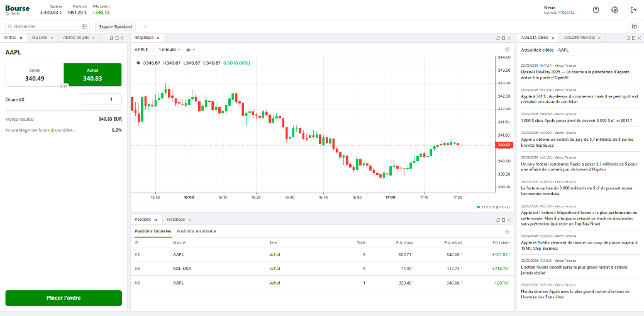Maximize the Graphique panel

tap(504, 38)
